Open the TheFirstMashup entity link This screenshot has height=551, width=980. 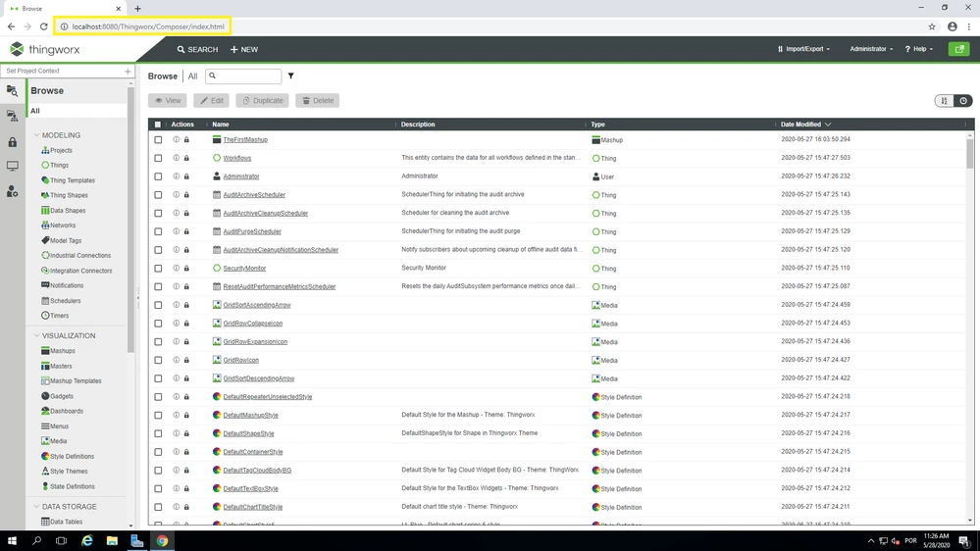coord(245,140)
